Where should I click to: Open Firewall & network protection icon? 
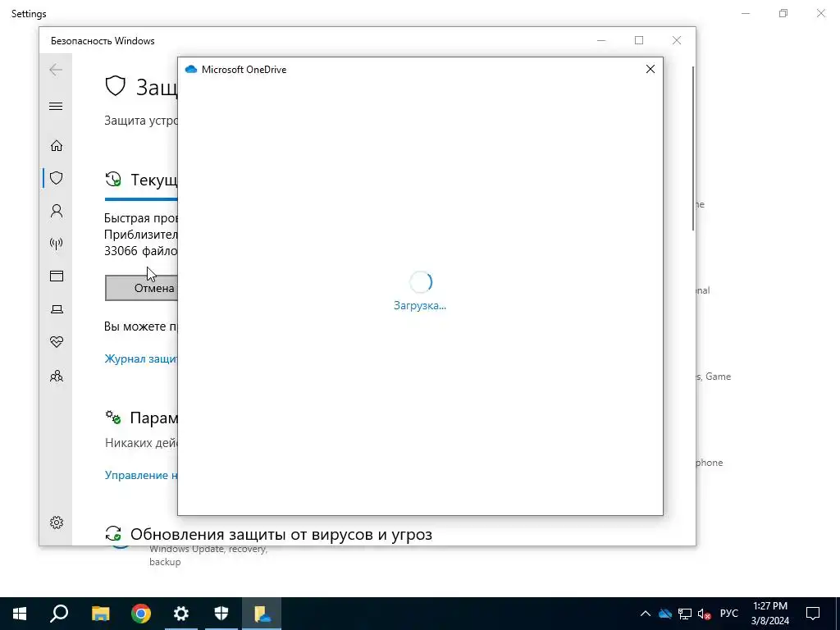57,244
